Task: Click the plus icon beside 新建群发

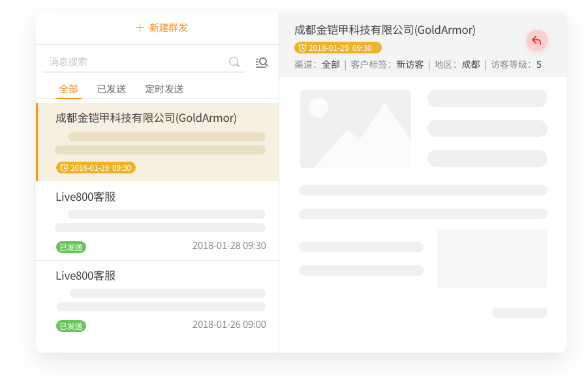Action: [139, 28]
